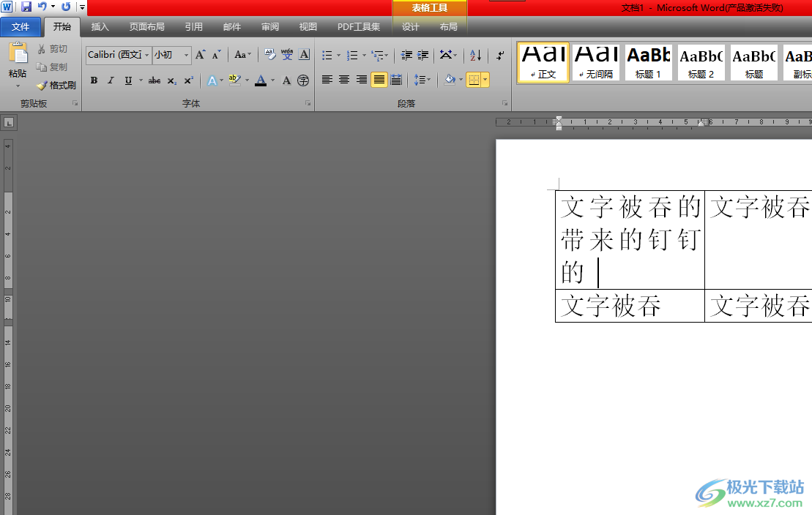Click the Character Shading icon
Screen dimensions: 812x515
tap(286, 80)
